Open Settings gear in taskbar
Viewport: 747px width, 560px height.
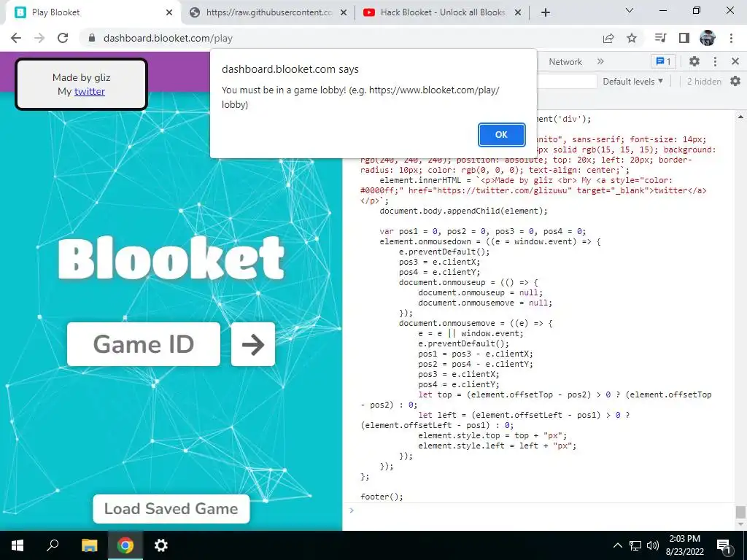coord(161,545)
